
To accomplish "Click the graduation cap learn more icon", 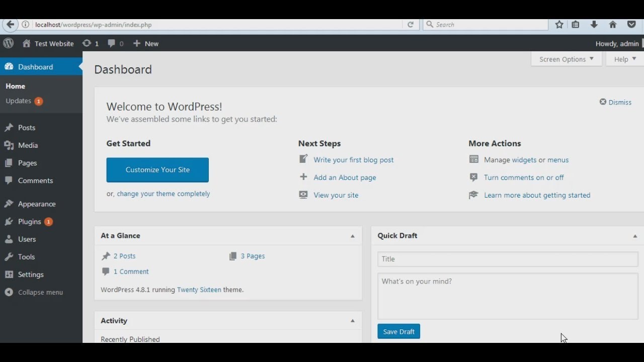I will coord(473,195).
